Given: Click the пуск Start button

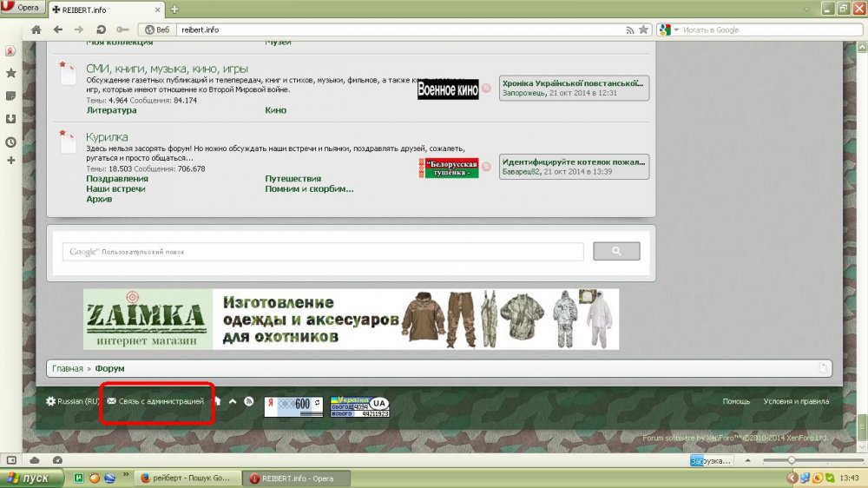Looking at the screenshot, I should click(30, 478).
